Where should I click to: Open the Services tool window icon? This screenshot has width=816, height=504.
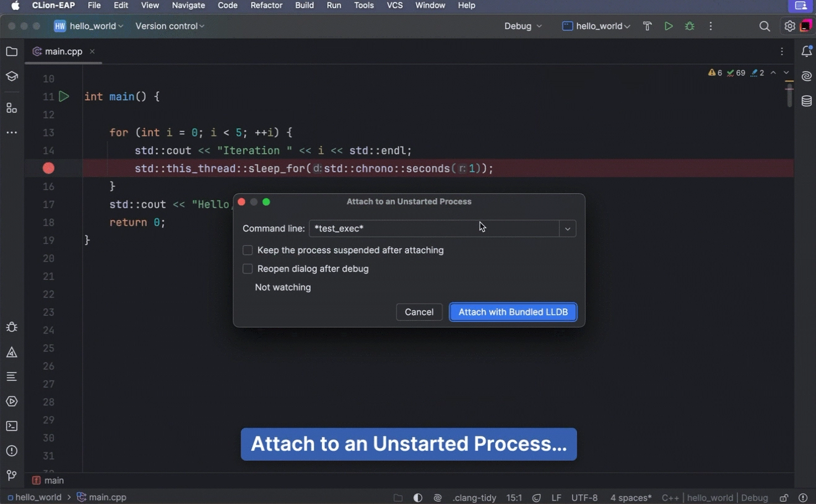[12, 402]
